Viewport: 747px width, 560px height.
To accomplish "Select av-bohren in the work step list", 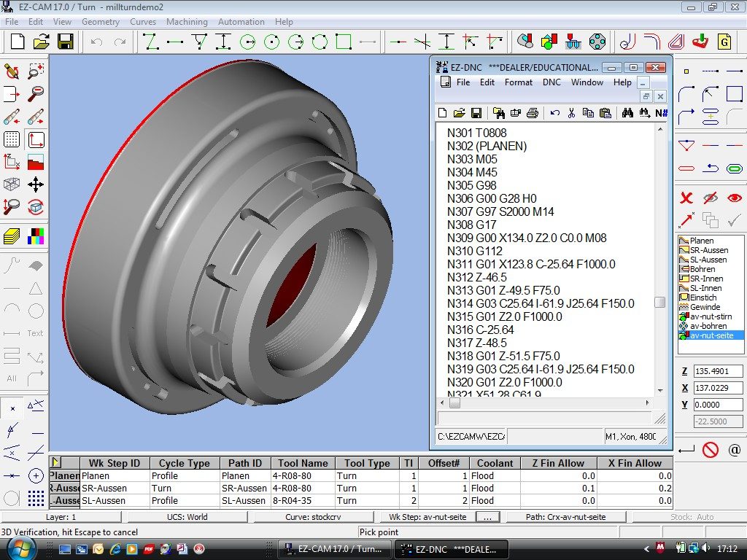I will (708, 326).
